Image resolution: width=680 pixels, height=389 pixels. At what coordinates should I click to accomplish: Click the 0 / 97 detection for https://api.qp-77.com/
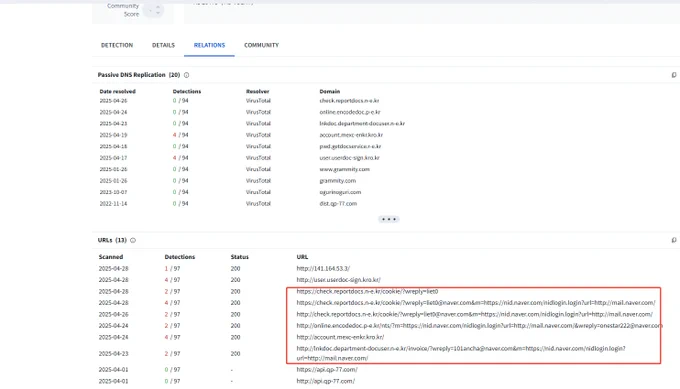(172, 370)
